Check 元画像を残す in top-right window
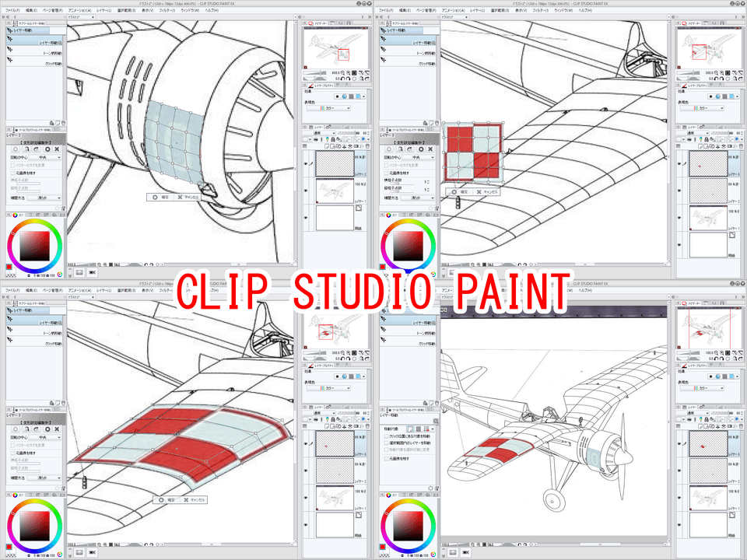Image resolution: width=747 pixels, height=560 pixels. coord(387,173)
